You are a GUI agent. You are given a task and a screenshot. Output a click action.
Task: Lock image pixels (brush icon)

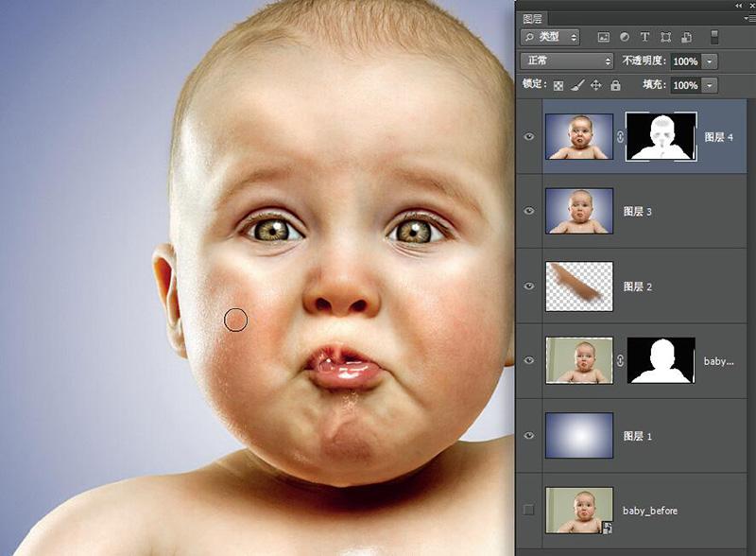(x=577, y=85)
